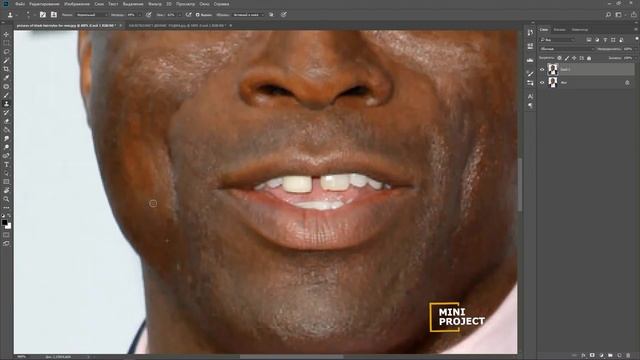640x360 pixels.
Task: Select the Eyedropper tool
Action: [x=6, y=78]
